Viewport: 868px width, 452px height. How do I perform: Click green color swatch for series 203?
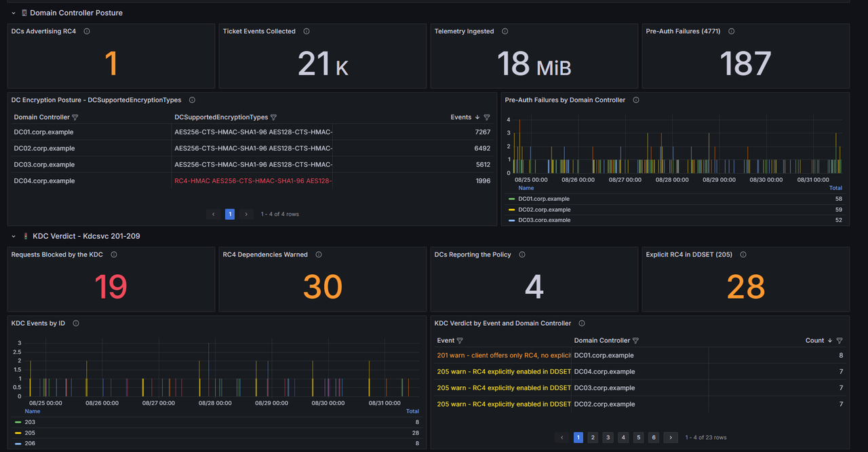click(18, 422)
